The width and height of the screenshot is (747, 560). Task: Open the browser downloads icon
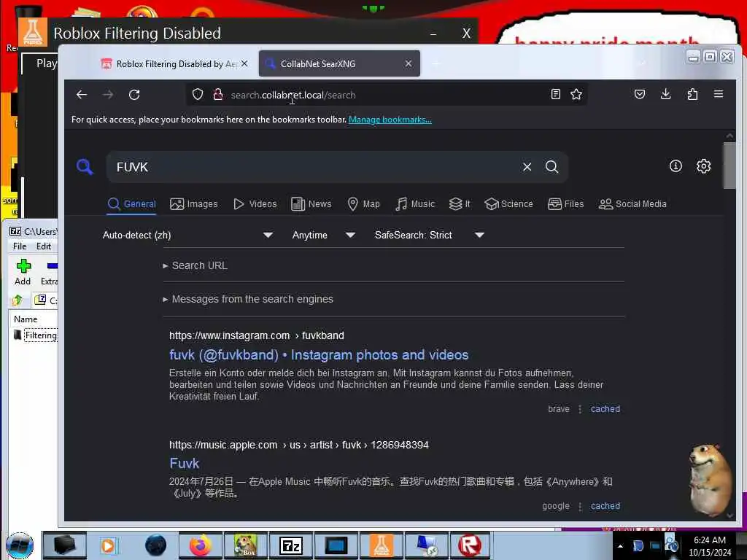(666, 94)
